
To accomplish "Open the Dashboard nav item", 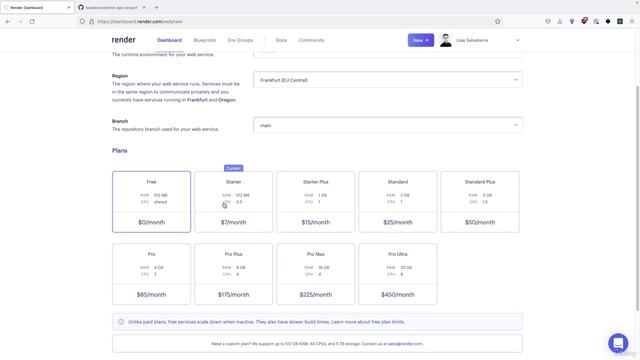I will [169, 40].
